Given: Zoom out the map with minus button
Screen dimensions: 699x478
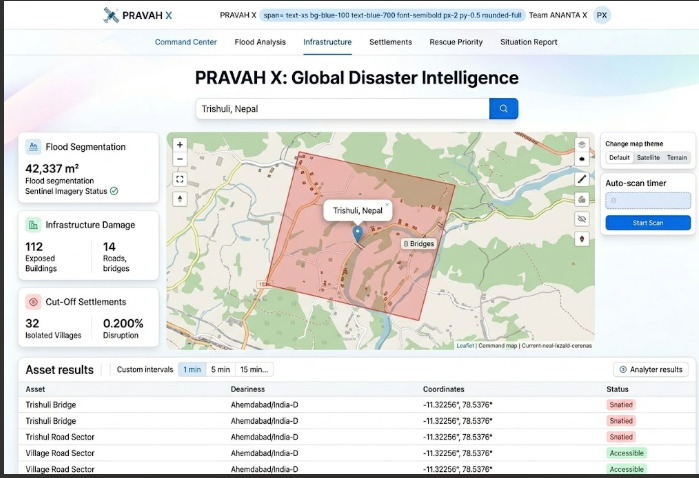Looking at the screenshot, I should (180, 159).
